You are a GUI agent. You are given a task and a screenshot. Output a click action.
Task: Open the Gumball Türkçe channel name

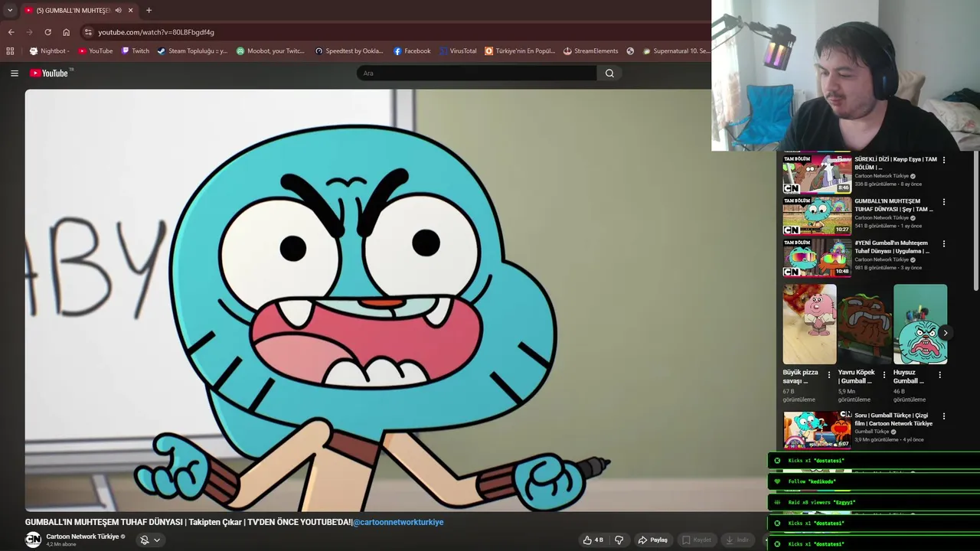pyautogui.click(x=871, y=432)
